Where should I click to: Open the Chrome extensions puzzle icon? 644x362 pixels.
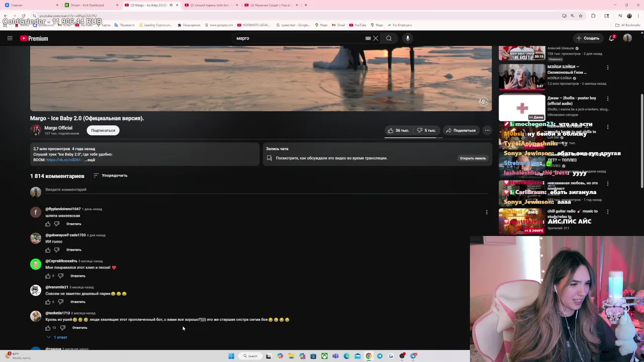click(593, 16)
